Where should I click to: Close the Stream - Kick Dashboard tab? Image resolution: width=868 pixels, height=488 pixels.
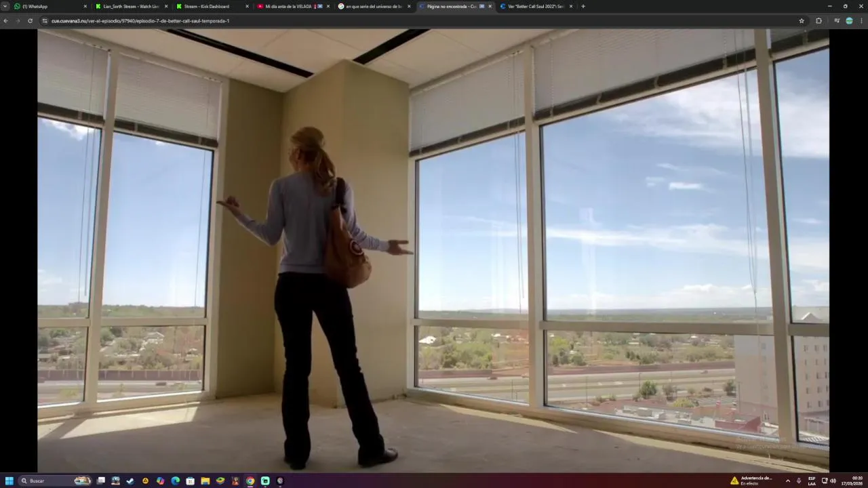click(247, 6)
